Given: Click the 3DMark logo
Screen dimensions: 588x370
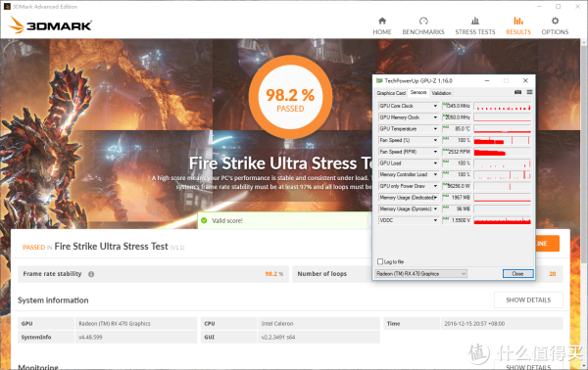Looking at the screenshot, I should pos(50,25).
